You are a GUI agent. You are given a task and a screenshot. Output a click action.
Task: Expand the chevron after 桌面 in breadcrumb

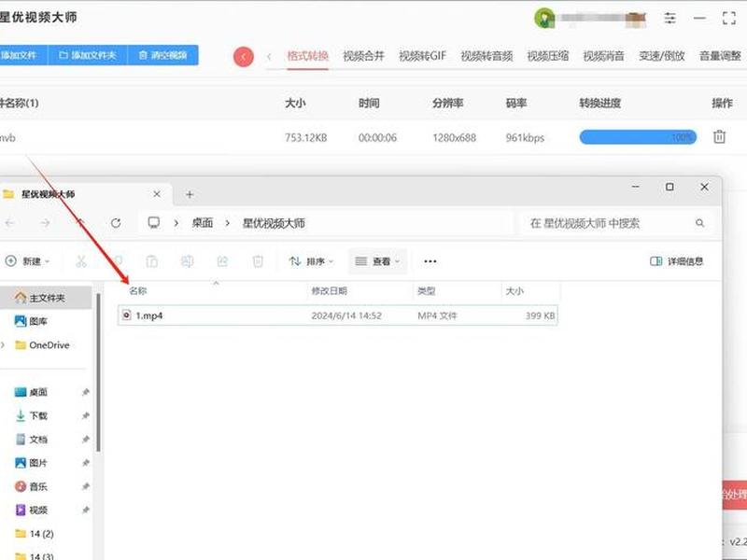(x=227, y=223)
